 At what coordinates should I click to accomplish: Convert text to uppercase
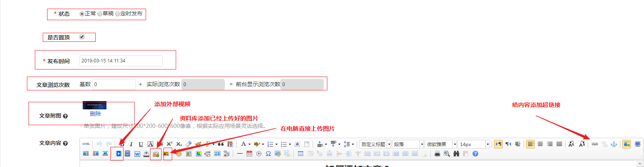click(x=571, y=144)
